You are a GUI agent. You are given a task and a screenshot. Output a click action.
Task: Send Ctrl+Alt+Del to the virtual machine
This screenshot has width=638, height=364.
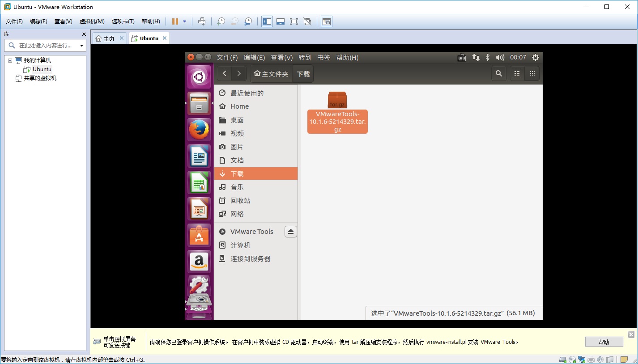[202, 21]
